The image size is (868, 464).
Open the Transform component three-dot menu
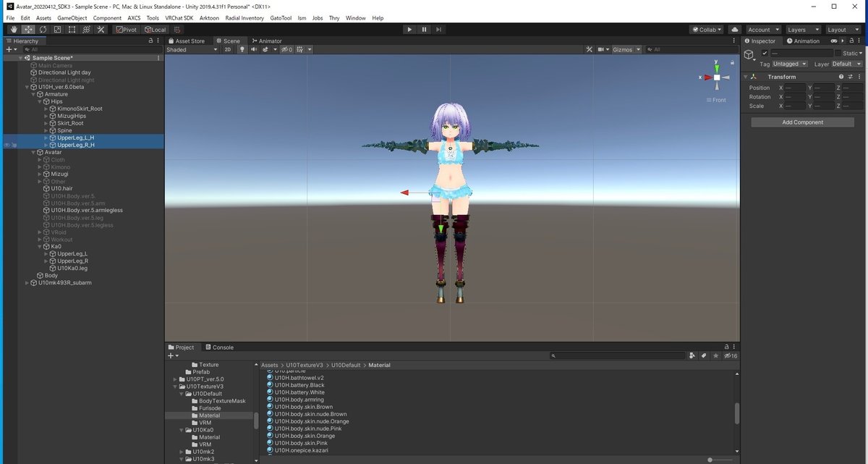click(x=859, y=76)
